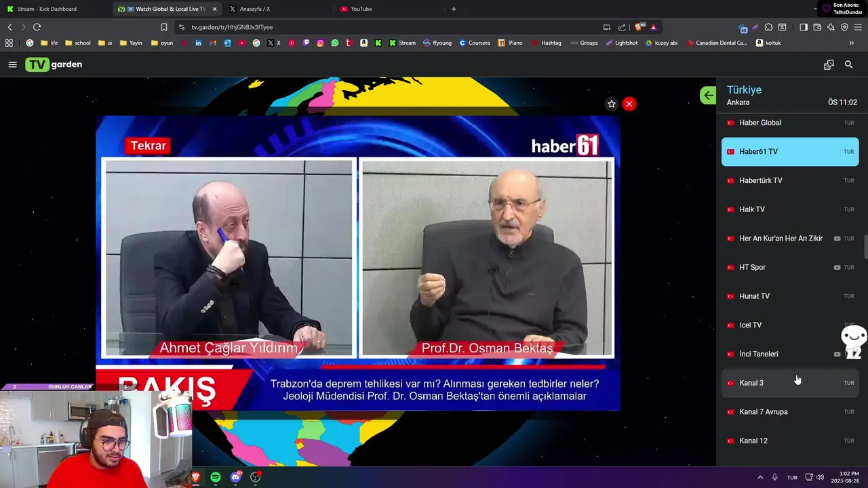Select Icel TV channel
Screen dimensions: 868x488
tap(790, 325)
